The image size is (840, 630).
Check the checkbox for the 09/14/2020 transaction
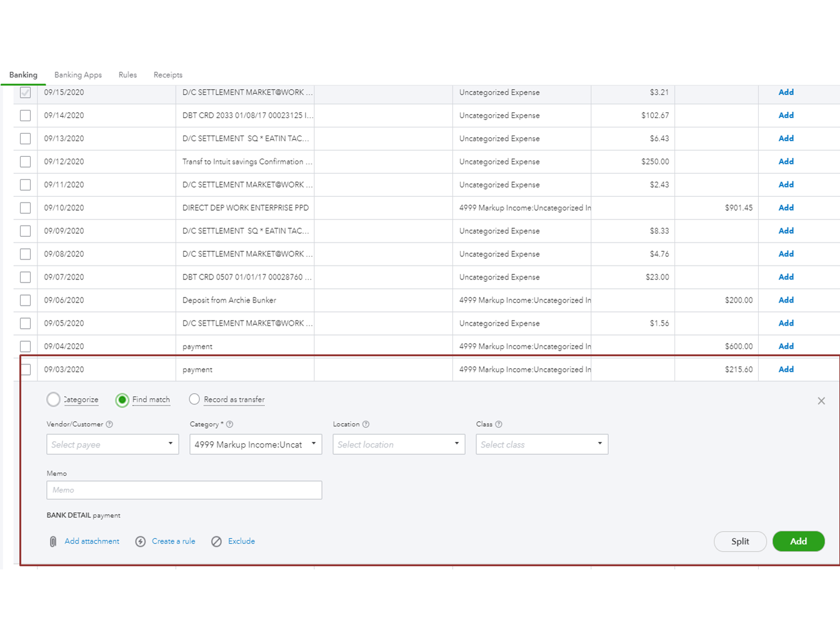(x=24, y=115)
